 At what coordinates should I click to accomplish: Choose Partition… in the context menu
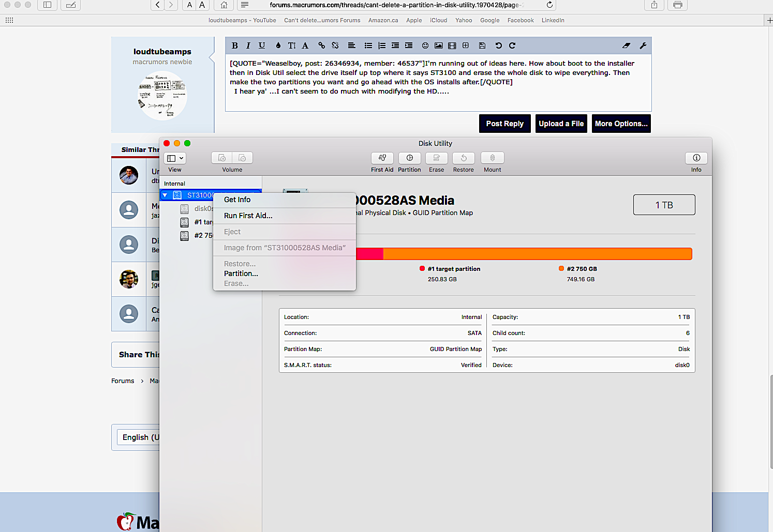(285, 273)
